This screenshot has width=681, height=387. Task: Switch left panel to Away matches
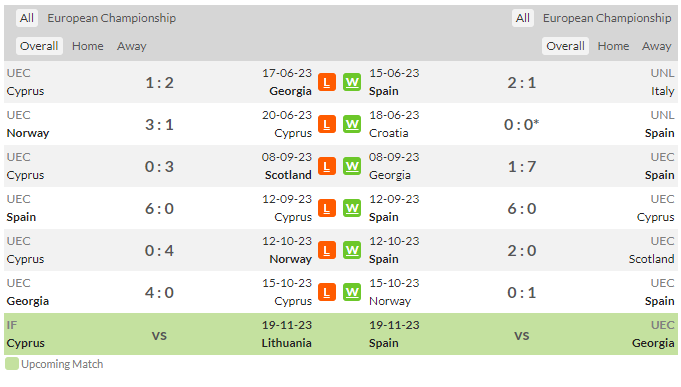132,46
